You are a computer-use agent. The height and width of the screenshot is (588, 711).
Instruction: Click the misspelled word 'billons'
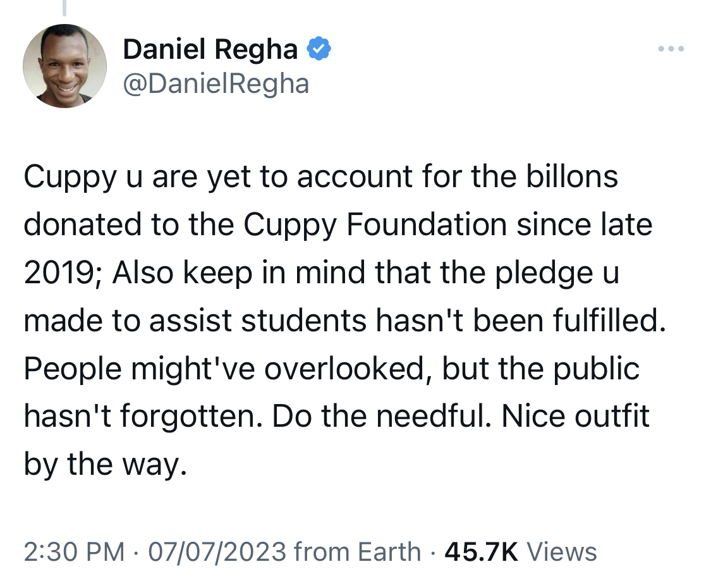coord(572,176)
